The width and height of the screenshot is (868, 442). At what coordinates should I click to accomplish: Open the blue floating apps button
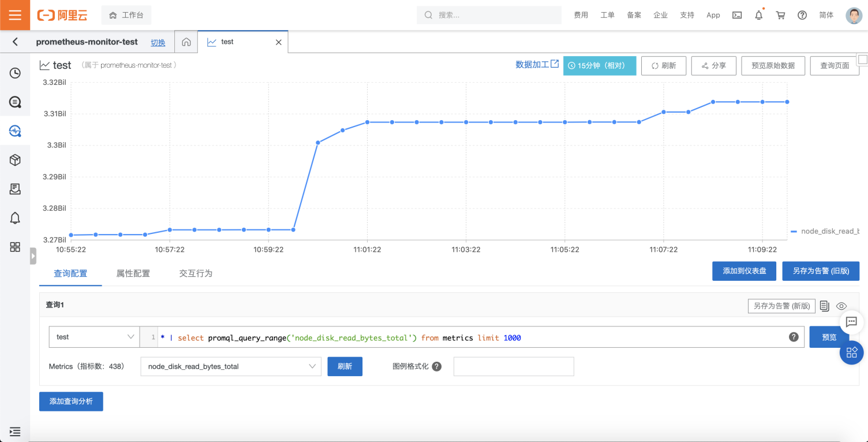pos(851,352)
